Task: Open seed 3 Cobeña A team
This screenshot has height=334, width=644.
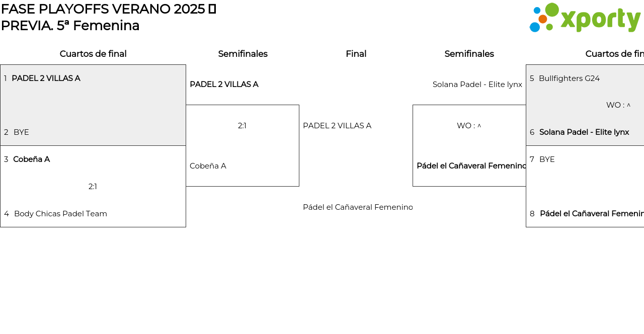Action: click(x=31, y=159)
